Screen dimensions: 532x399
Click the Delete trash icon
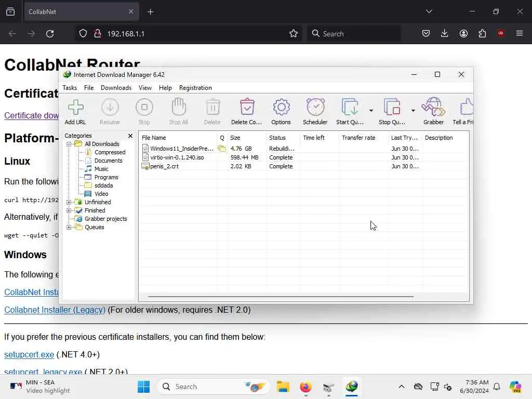pos(212,111)
